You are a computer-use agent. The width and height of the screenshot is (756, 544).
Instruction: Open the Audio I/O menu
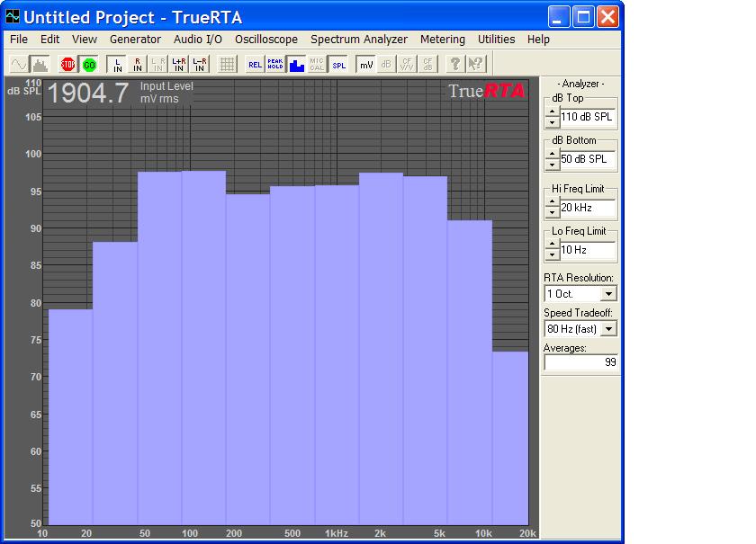point(198,40)
